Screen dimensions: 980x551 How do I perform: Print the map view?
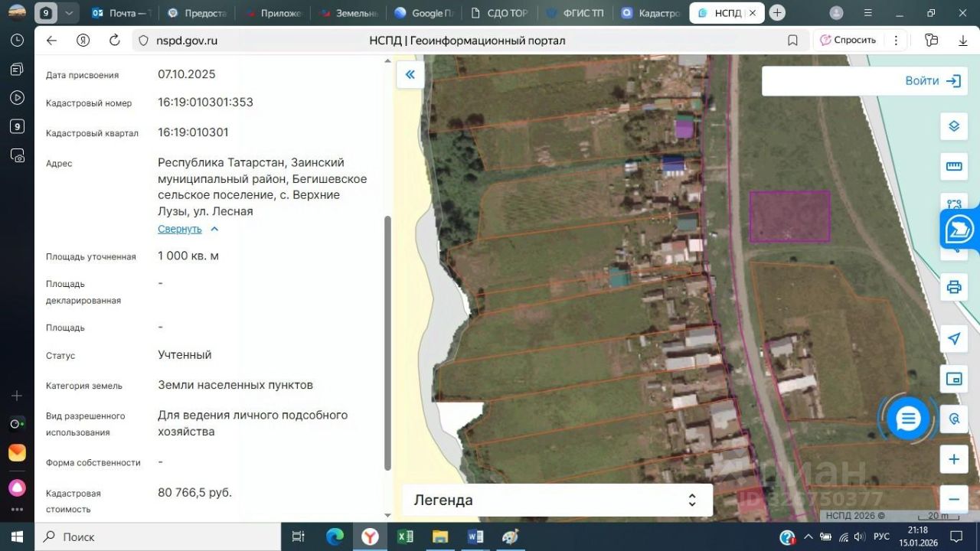pos(954,287)
